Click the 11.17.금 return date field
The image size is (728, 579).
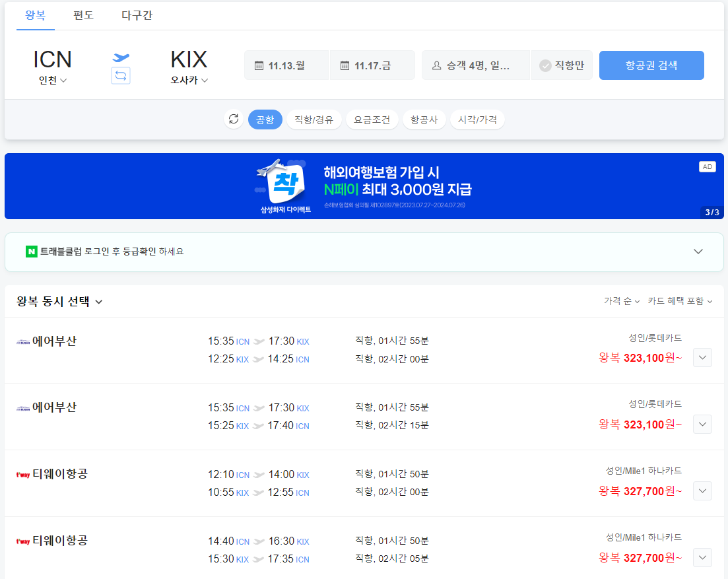[x=372, y=65]
